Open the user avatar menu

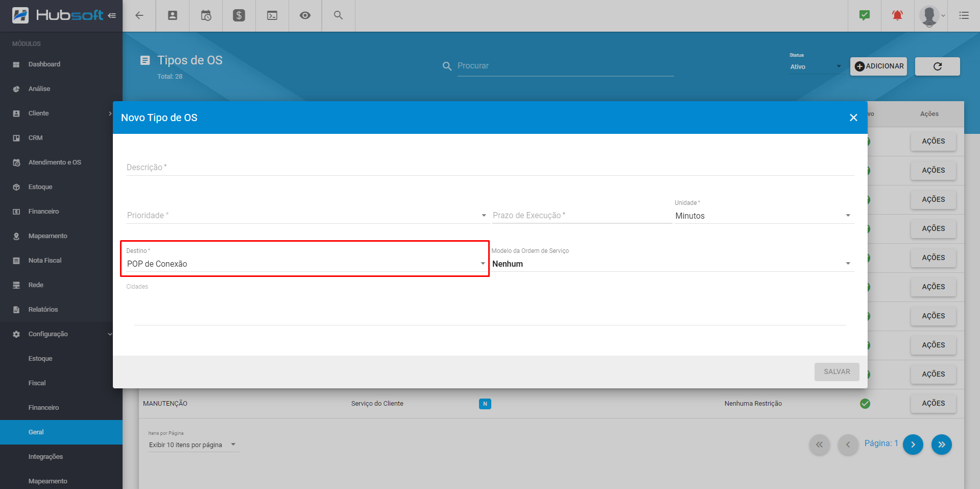(x=931, y=16)
